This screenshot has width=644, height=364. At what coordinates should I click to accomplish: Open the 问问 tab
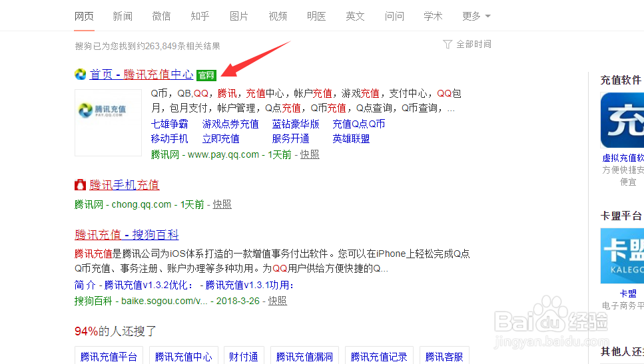tap(394, 16)
